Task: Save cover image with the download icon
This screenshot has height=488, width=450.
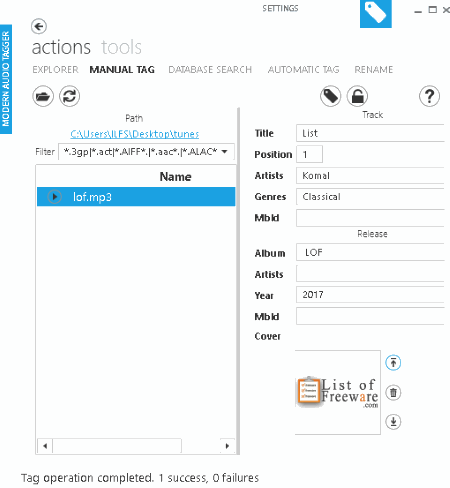Action: click(393, 422)
